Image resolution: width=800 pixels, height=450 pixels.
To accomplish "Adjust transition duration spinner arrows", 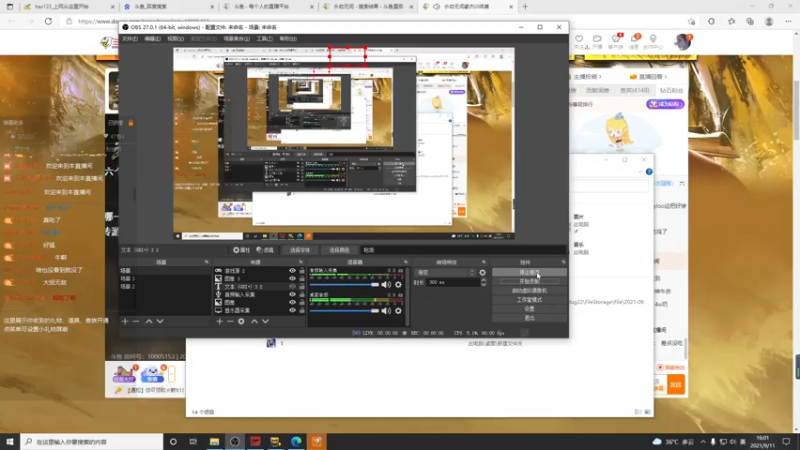I will point(484,282).
